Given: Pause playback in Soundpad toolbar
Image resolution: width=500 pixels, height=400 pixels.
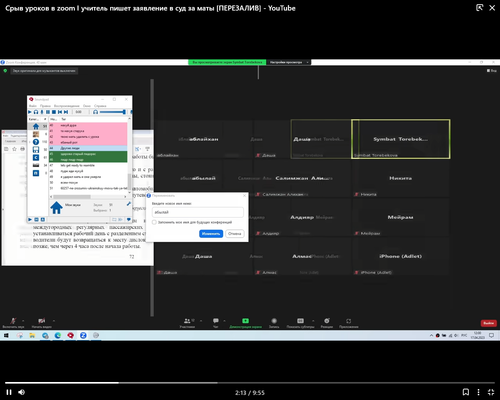Looking at the screenshot, I should pos(48,112).
